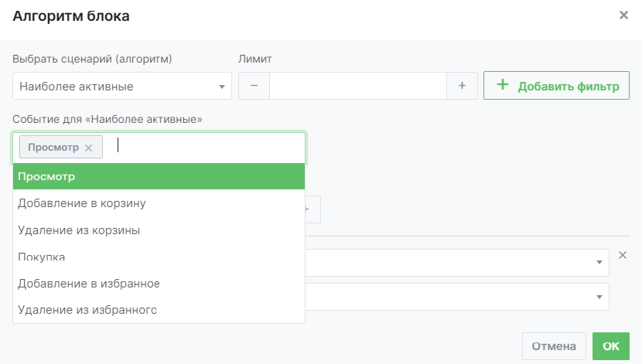Click the partially hidden plus button behind list
642x364 pixels.
(x=312, y=209)
